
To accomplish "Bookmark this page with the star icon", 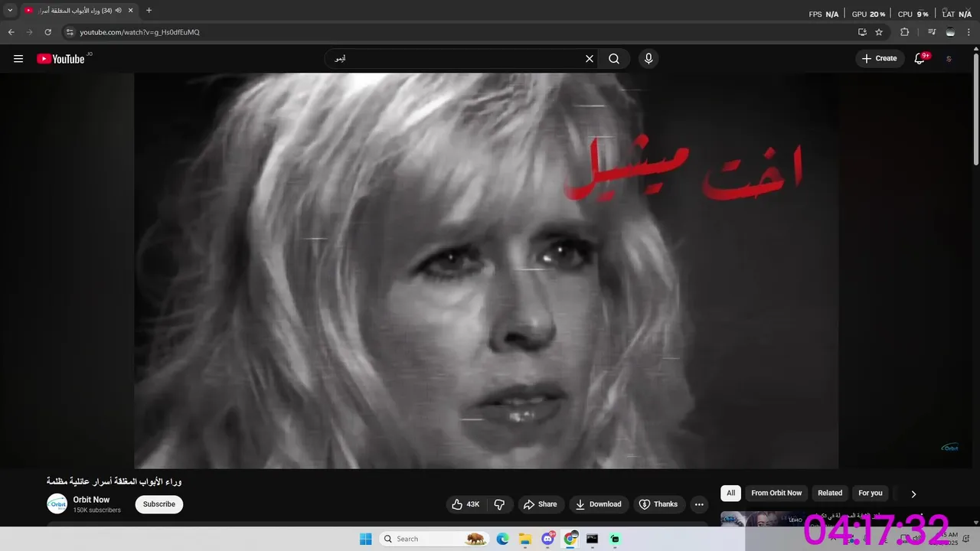I will (879, 32).
